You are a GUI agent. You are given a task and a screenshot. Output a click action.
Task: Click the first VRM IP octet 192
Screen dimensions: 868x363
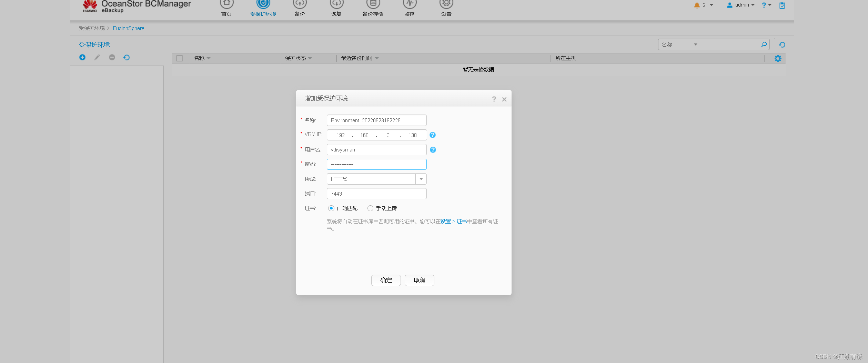pos(341,135)
